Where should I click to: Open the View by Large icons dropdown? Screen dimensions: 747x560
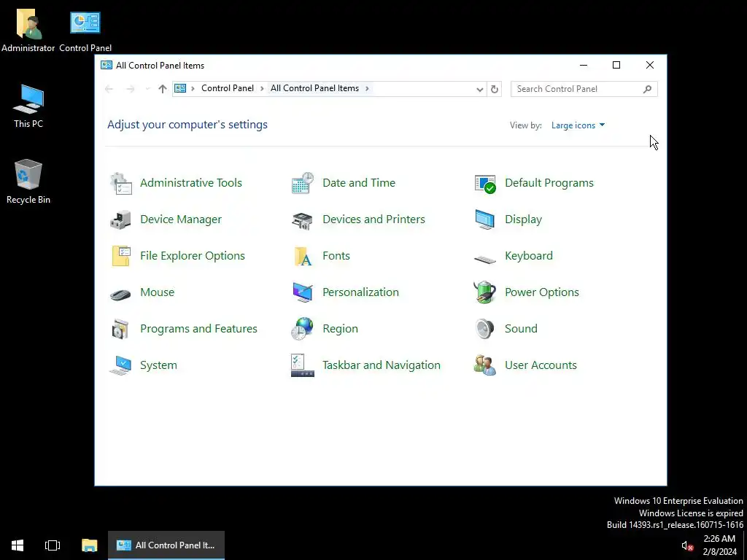coord(578,125)
